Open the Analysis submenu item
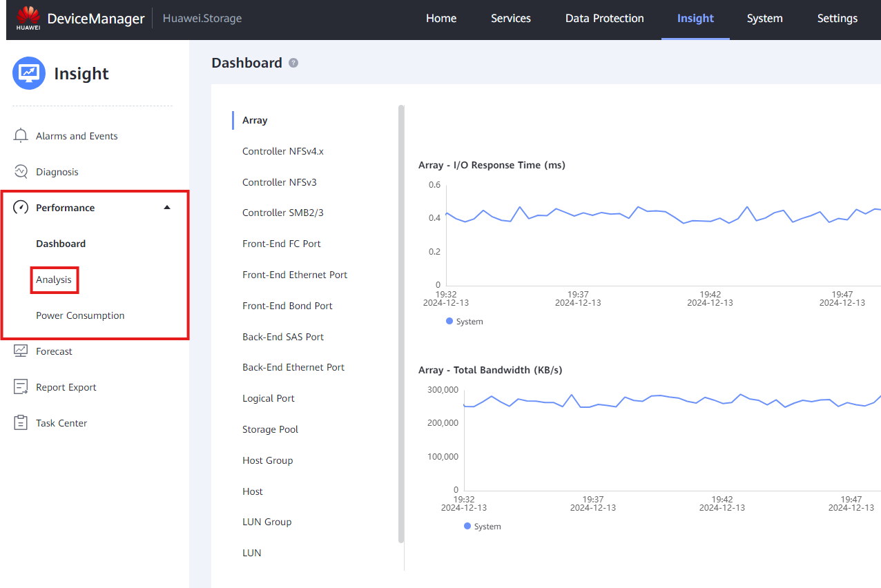 pos(54,280)
